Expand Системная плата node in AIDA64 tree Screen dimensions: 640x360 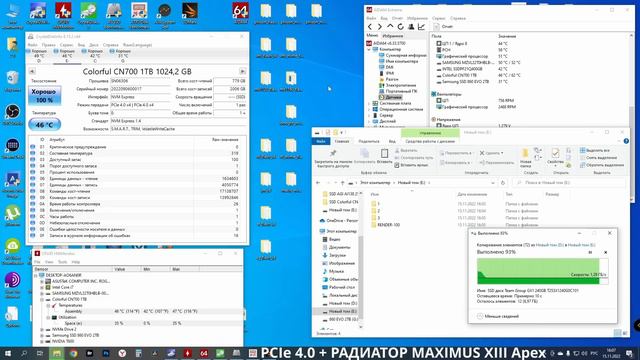tap(369, 104)
